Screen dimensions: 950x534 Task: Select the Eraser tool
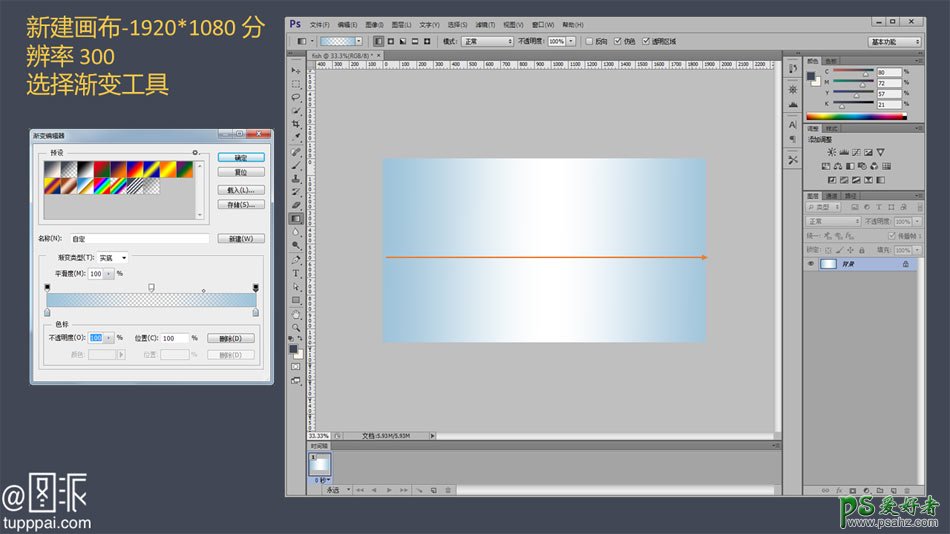(x=296, y=205)
